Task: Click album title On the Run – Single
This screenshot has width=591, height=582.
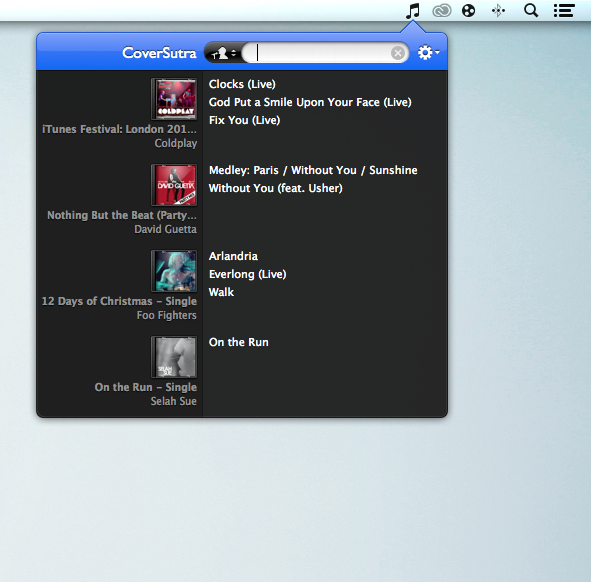Action: point(146,387)
